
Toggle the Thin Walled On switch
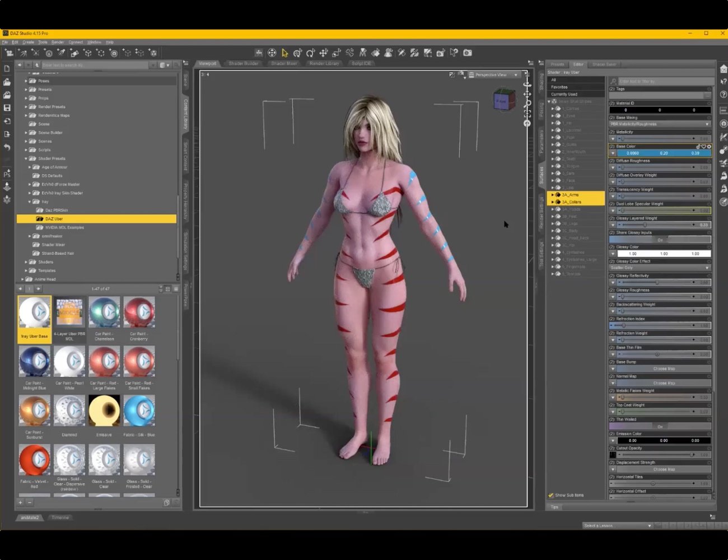660,426
